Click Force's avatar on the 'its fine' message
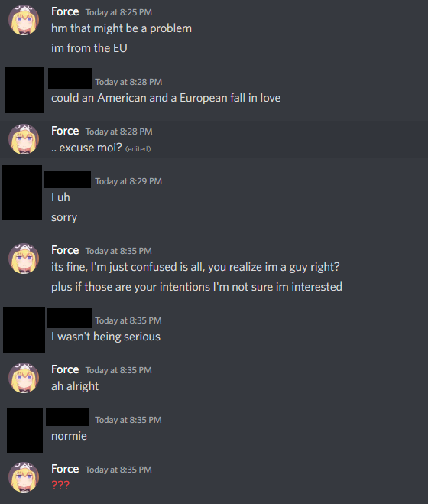Screen dimensions: 428x504 (24, 259)
